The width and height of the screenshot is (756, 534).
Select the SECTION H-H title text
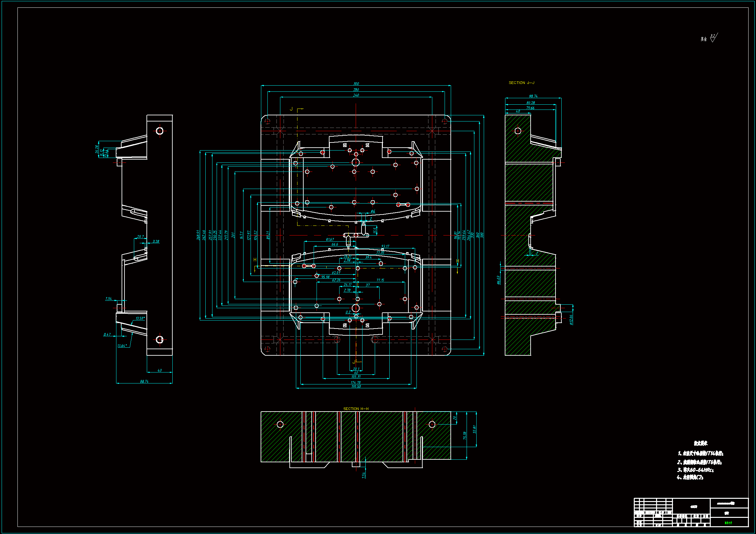pos(356,409)
